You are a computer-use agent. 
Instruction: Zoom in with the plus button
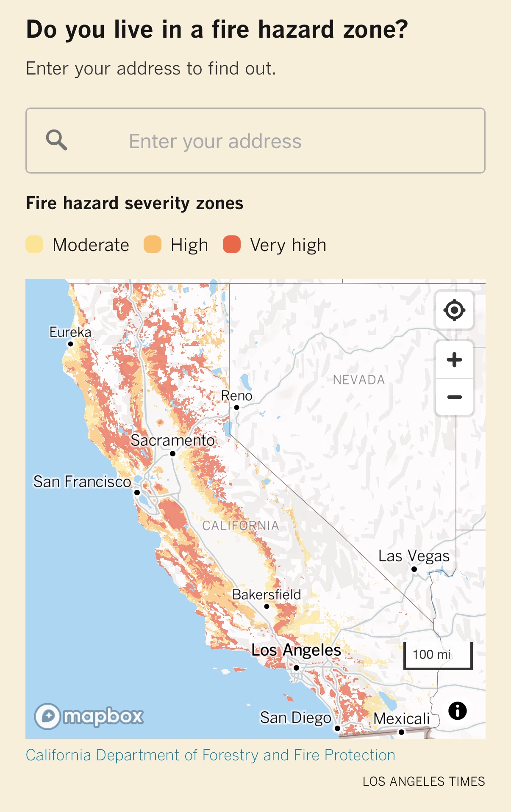[x=454, y=360]
